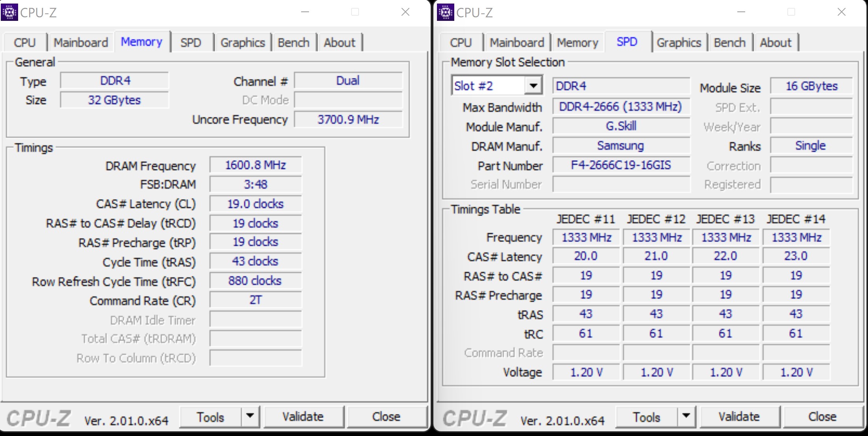The image size is (868, 436).
Task: Open Memory tab in right window
Action: point(577,42)
